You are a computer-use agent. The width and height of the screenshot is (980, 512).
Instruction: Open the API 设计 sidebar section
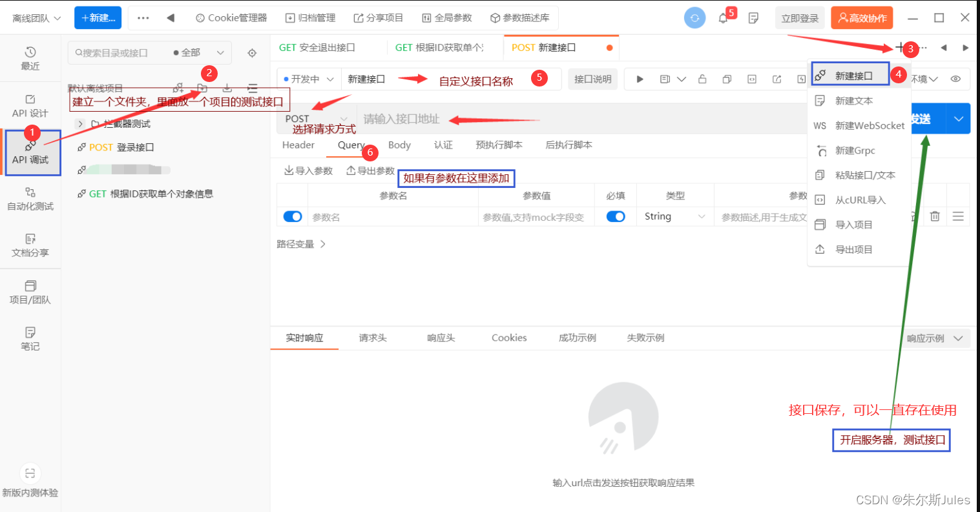[x=30, y=106]
